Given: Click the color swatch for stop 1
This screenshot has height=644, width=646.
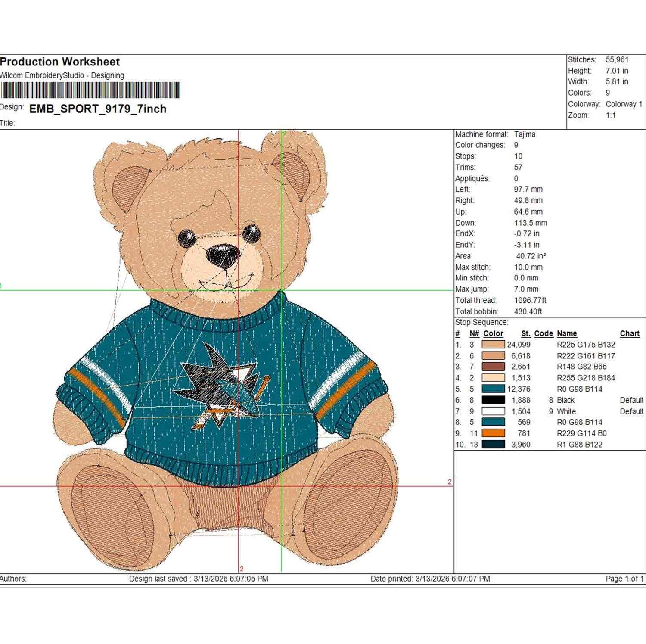Looking at the screenshot, I should pos(493,345).
